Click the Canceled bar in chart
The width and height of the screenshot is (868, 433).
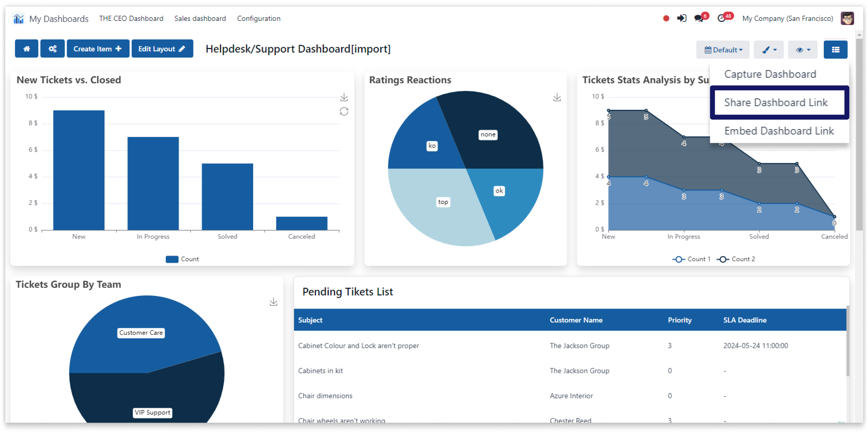click(x=302, y=223)
